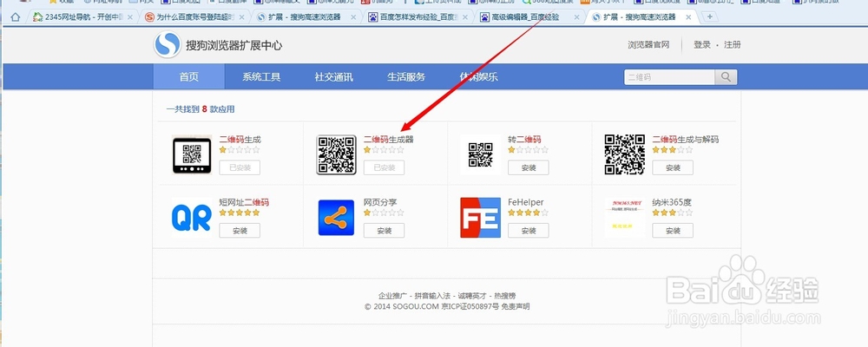Select the 系统工具 category
Screen dimensions: 868x347
point(261,77)
